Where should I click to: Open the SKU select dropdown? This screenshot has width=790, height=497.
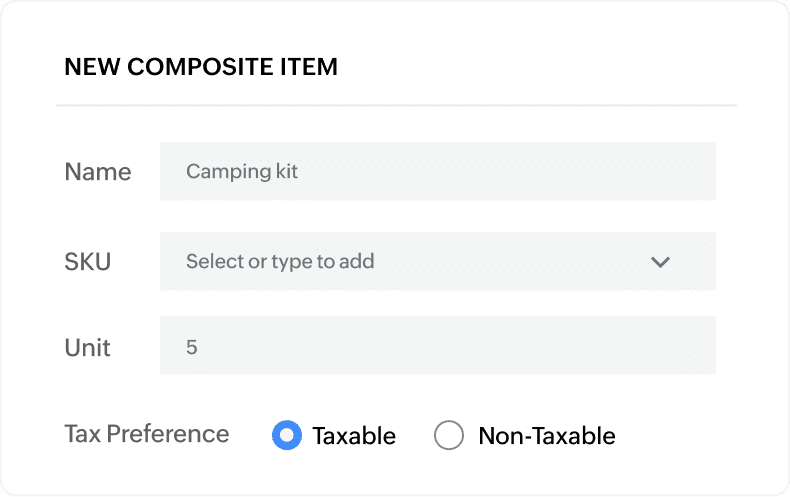coord(437,262)
